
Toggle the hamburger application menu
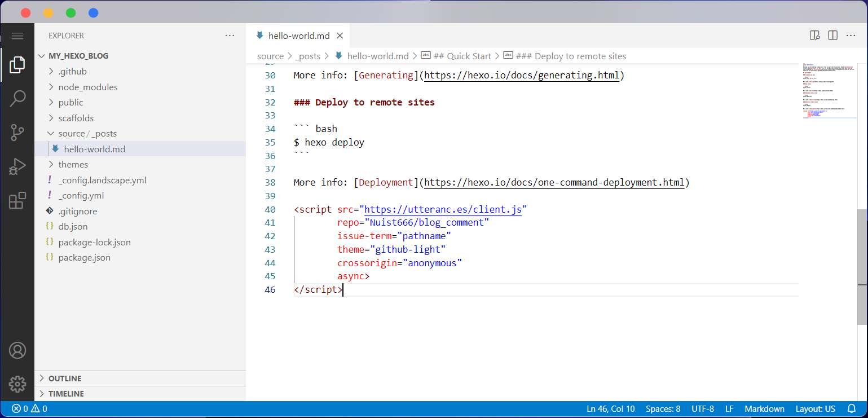click(x=17, y=36)
